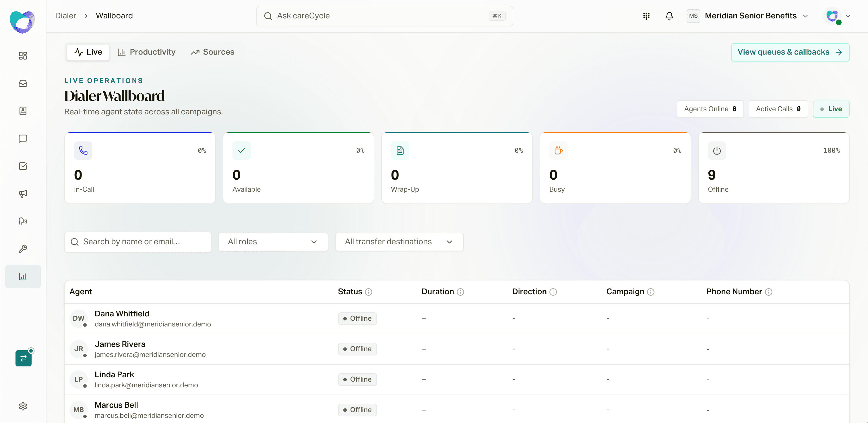Open the dashboard grid icon in sidebar
The width and height of the screenshot is (868, 423).
23,56
